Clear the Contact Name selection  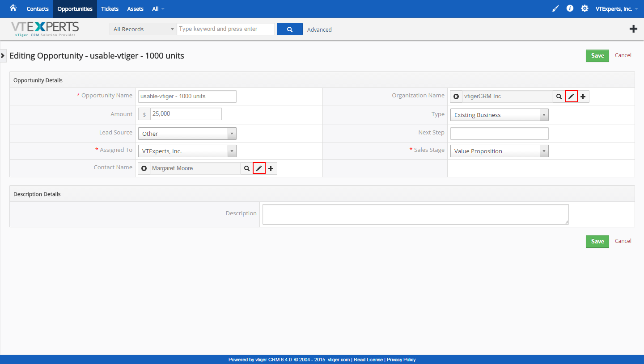[144, 168]
